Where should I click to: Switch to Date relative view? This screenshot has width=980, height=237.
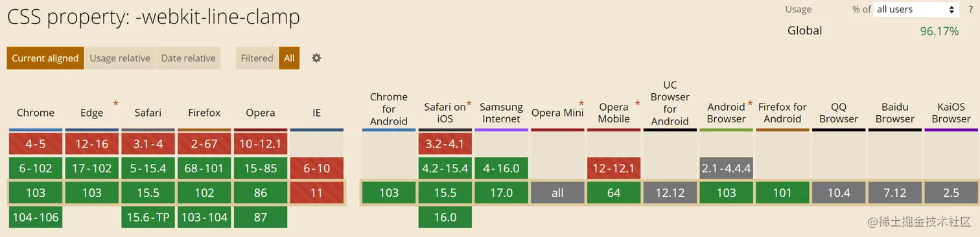point(189,58)
